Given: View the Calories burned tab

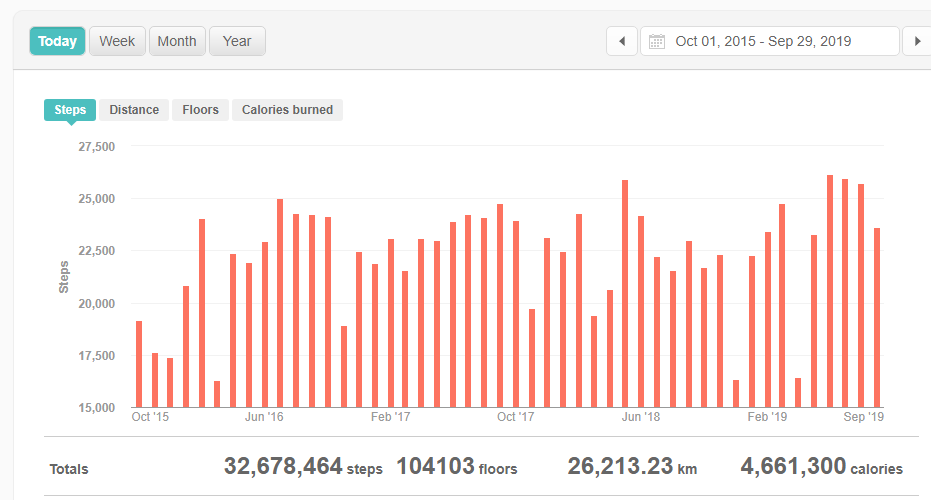Looking at the screenshot, I should tap(287, 110).
